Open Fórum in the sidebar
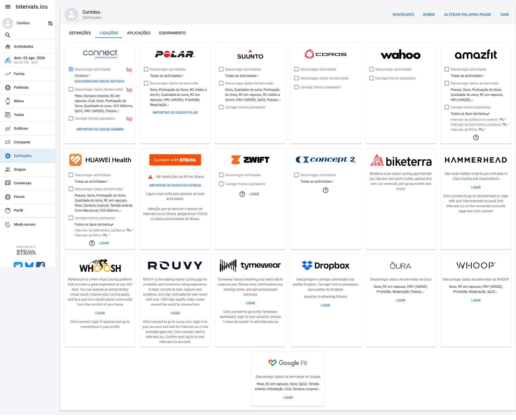The height and width of the screenshot is (420, 516). click(x=28, y=197)
